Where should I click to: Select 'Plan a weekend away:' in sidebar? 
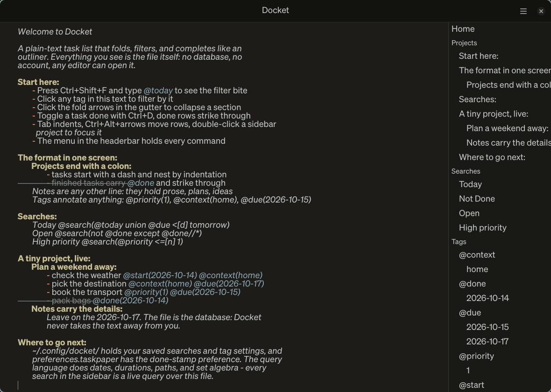coord(507,128)
